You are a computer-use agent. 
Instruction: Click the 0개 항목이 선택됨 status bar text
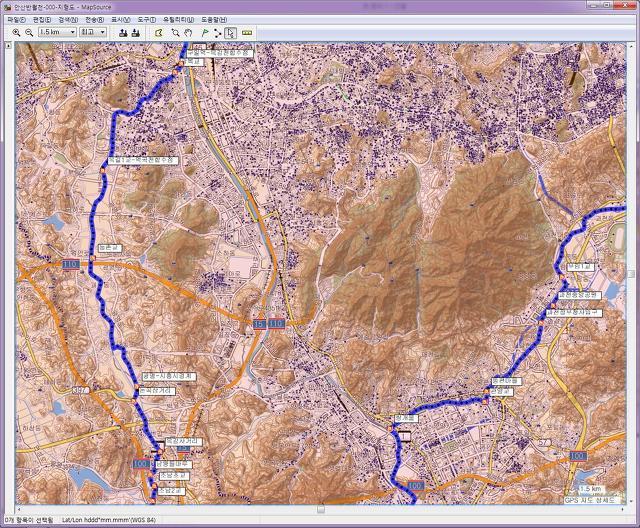pos(27,520)
